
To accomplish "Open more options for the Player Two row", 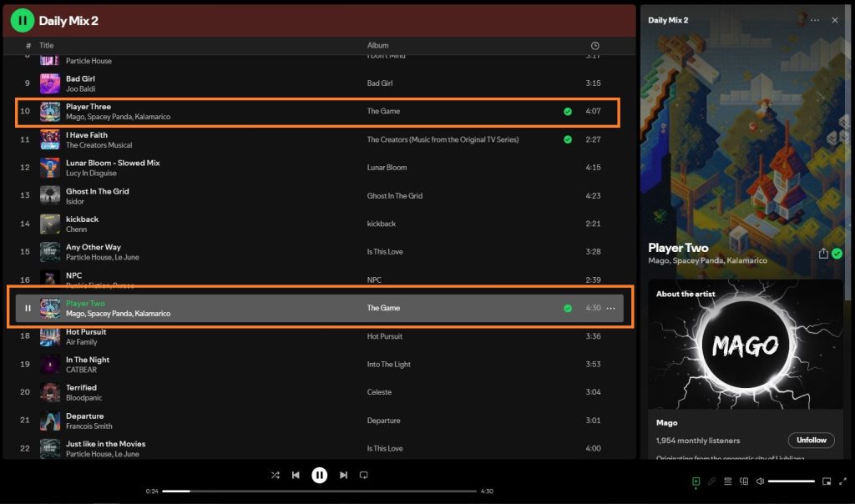I will (x=610, y=308).
